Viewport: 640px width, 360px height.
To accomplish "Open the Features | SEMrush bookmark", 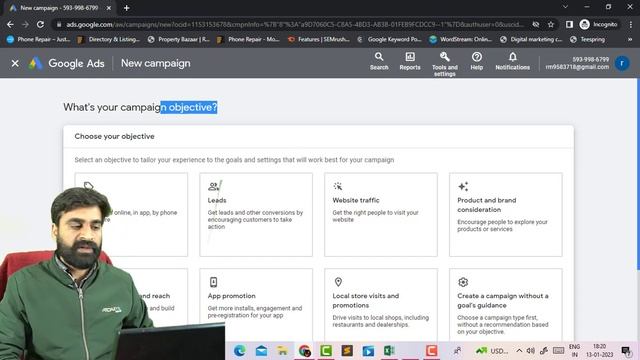I will pos(319,39).
